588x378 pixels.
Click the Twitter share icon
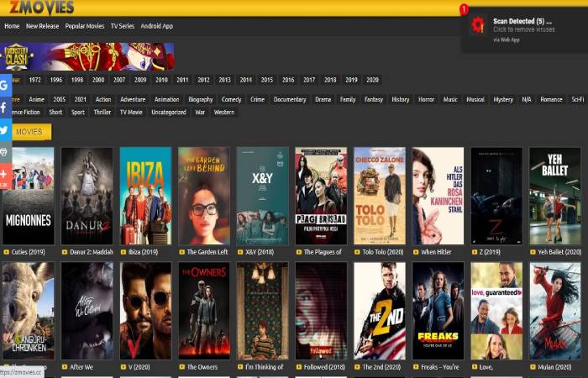point(5,130)
